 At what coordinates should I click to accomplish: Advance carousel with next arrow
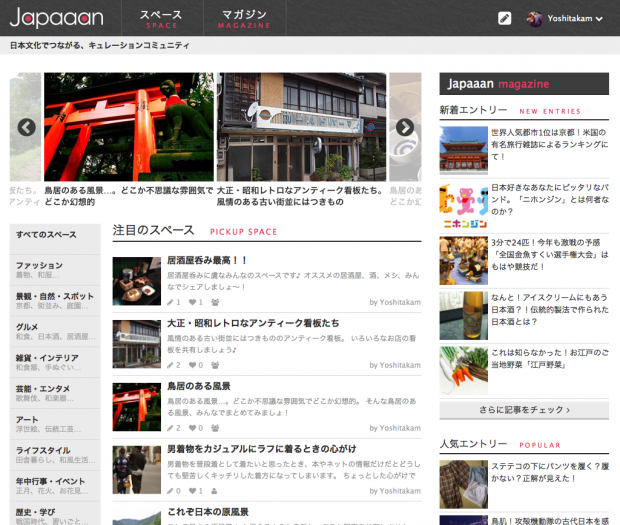click(405, 127)
